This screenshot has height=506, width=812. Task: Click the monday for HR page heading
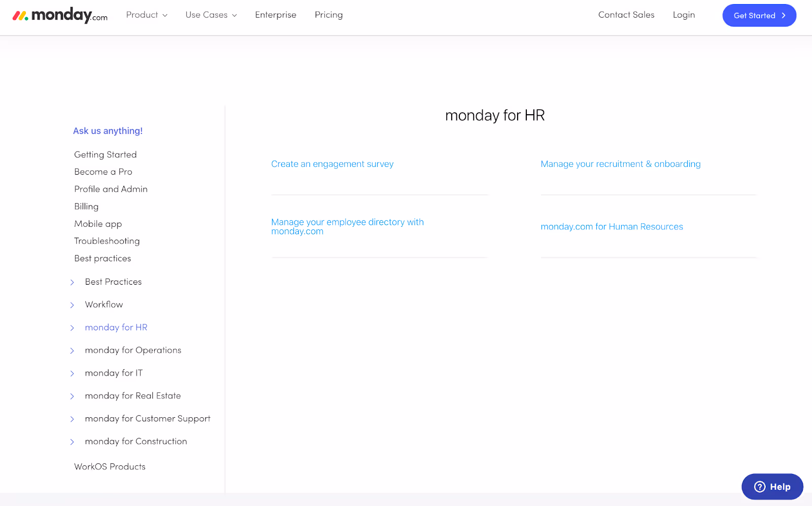click(x=495, y=115)
